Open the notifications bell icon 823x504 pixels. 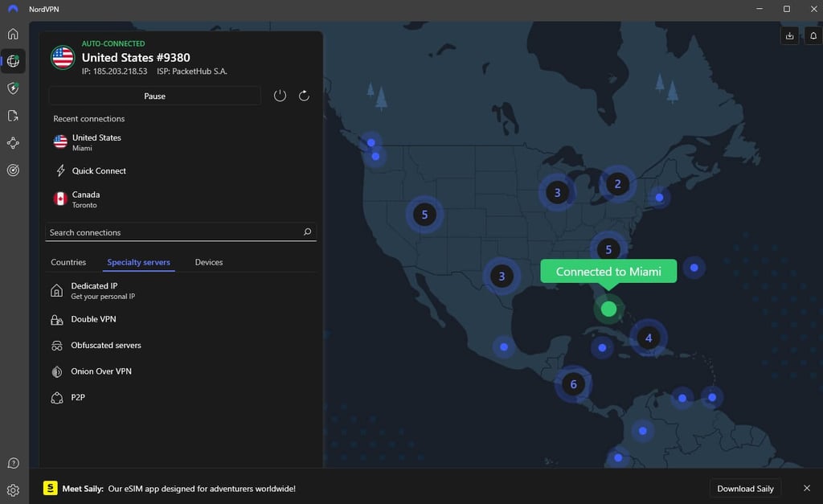[813, 35]
